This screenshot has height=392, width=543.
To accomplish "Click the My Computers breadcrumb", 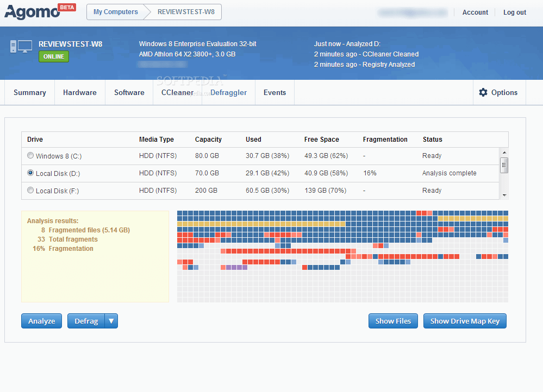I will click(116, 12).
